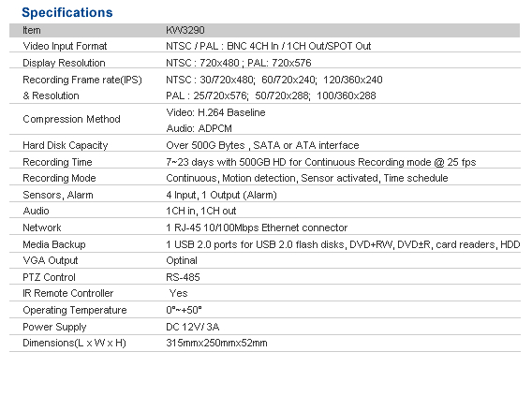Select the Network row label
This screenshot has width=532, height=396.
click(x=42, y=227)
